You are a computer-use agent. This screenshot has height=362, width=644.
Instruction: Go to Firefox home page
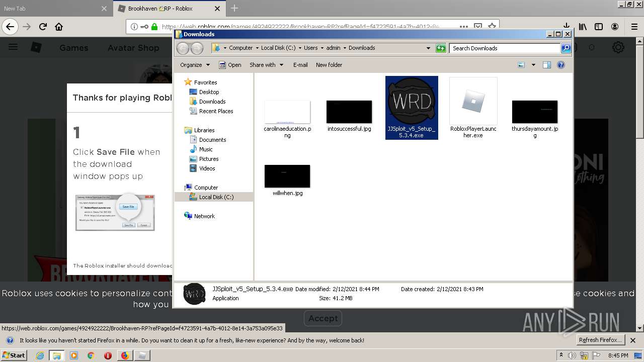(59, 27)
